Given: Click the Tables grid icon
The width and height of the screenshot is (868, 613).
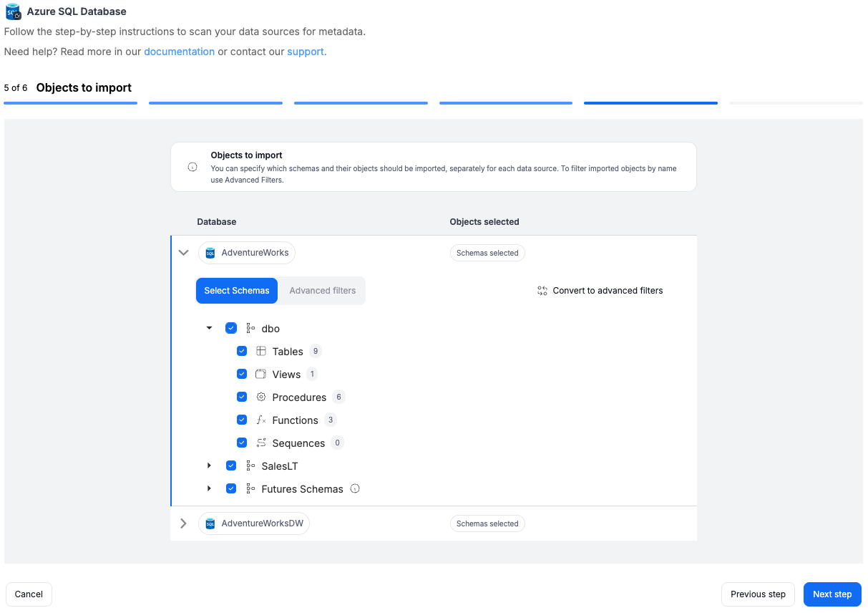Looking at the screenshot, I should click(x=261, y=352).
